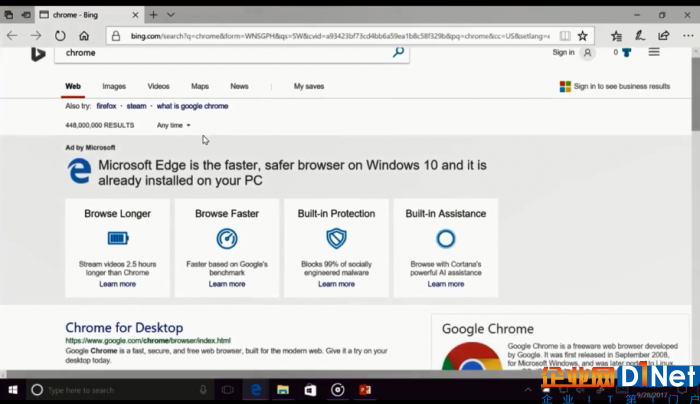Click the speedometer icon under Browse Faster
Viewport: 700px width, 404px height.
pyautogui.click(x=227, y=238)
